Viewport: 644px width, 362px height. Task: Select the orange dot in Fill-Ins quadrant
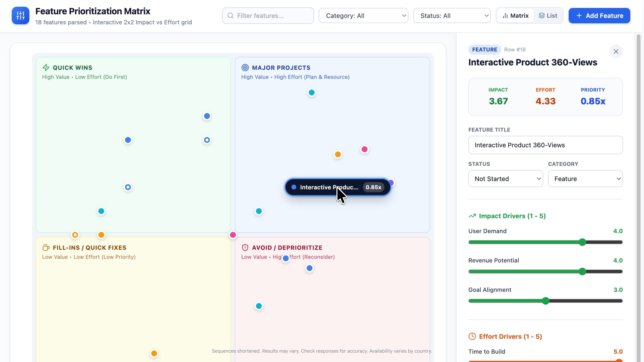tap(154, 354)
